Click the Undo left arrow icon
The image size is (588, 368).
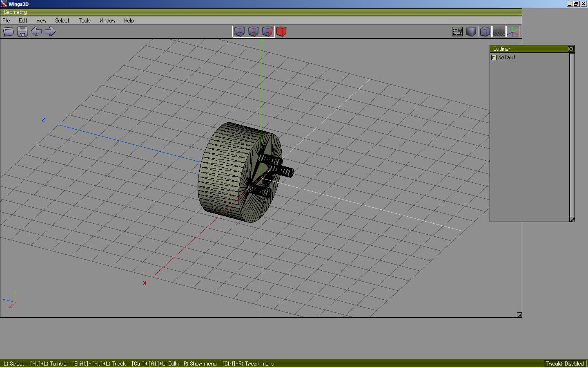[x=36, y=31]
